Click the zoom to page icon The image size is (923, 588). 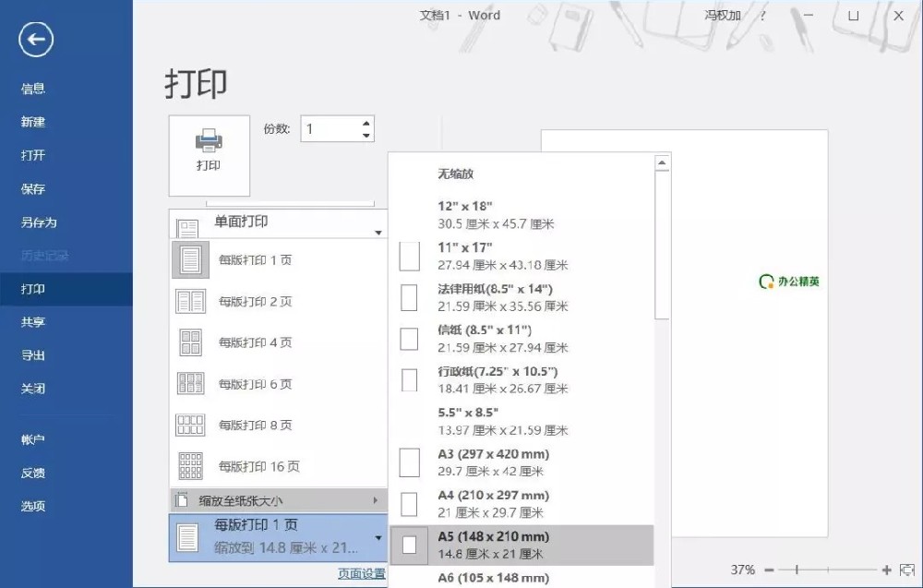[906, 570]
